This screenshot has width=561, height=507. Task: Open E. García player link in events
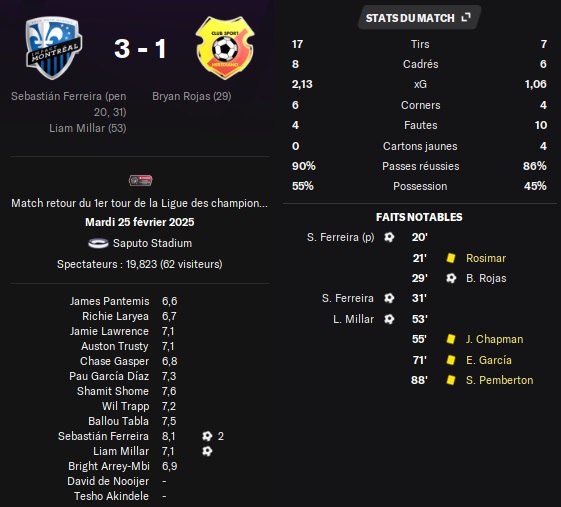(489, 360)
